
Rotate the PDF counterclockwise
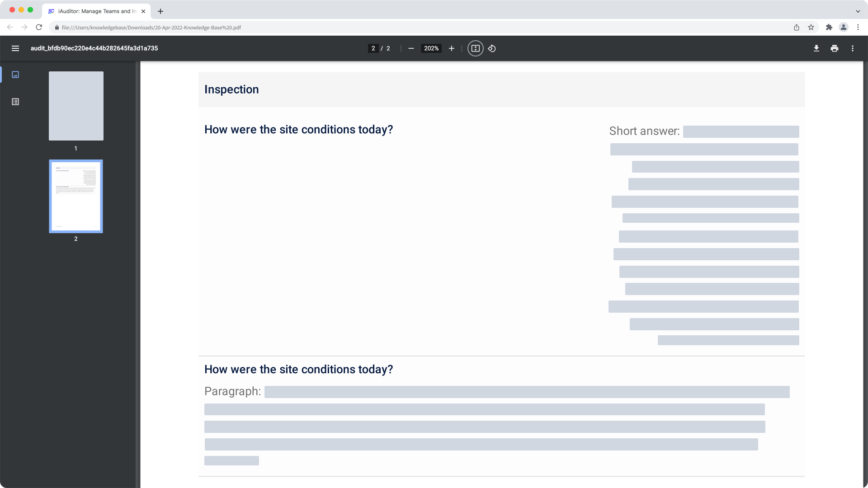[x=492, y=48]
